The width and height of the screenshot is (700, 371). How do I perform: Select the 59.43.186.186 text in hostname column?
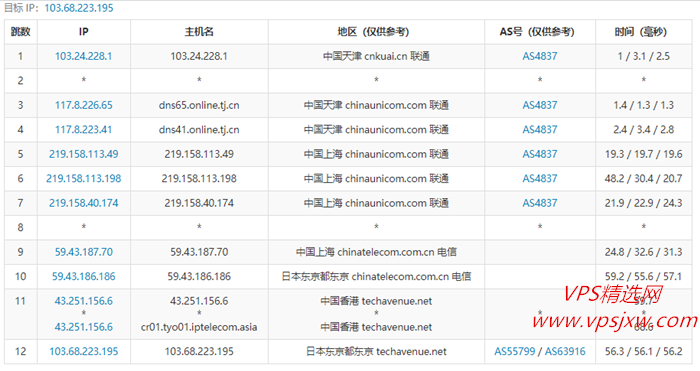pos(199,277)
